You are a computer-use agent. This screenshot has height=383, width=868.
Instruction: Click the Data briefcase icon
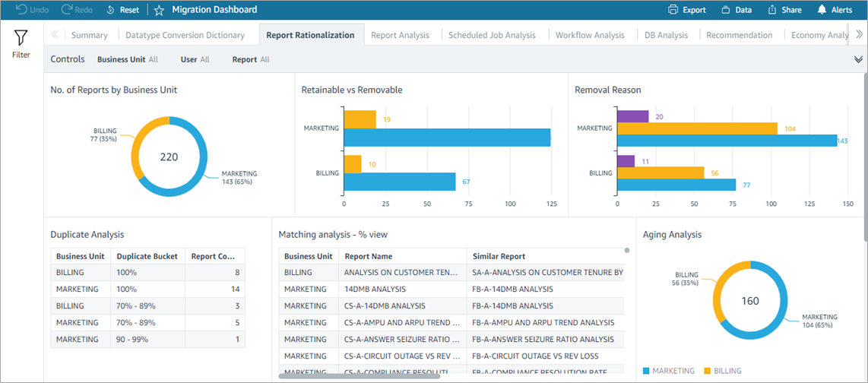726,10
